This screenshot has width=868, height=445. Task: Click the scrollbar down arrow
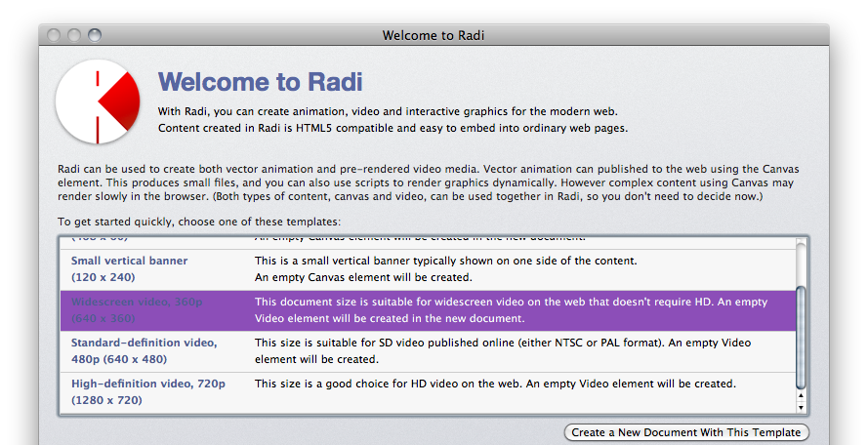tap(801, 408)
